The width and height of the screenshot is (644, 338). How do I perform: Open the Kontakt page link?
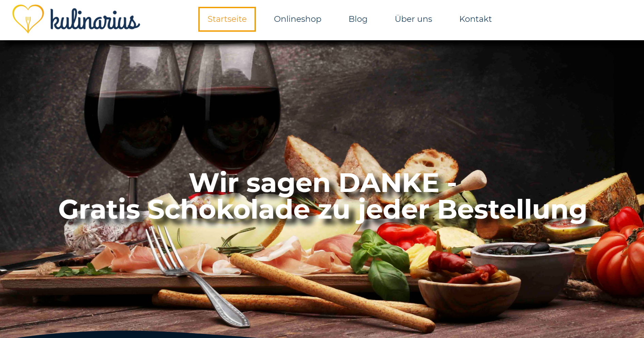tap(475, 19)
